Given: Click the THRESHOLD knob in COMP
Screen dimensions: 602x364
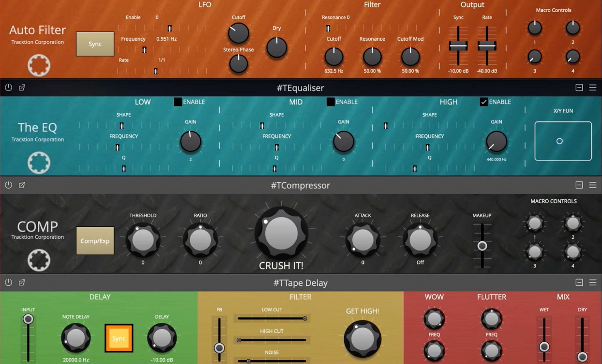Looking at the screenshot, I should 143,240.
